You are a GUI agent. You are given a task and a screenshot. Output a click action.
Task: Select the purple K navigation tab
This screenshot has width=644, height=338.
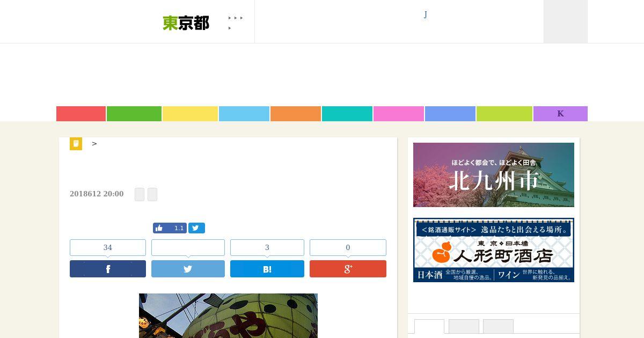(x=560, y=114)
